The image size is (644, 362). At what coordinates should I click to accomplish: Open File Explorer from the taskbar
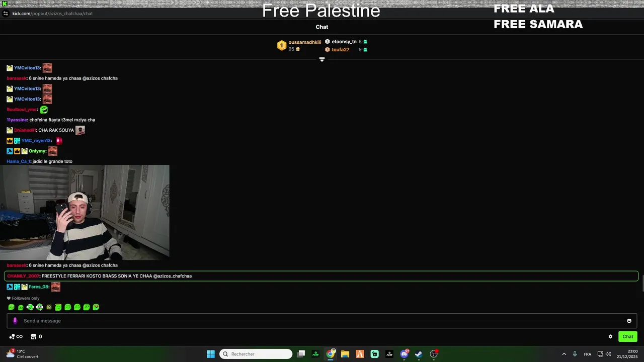pos(345,354)
